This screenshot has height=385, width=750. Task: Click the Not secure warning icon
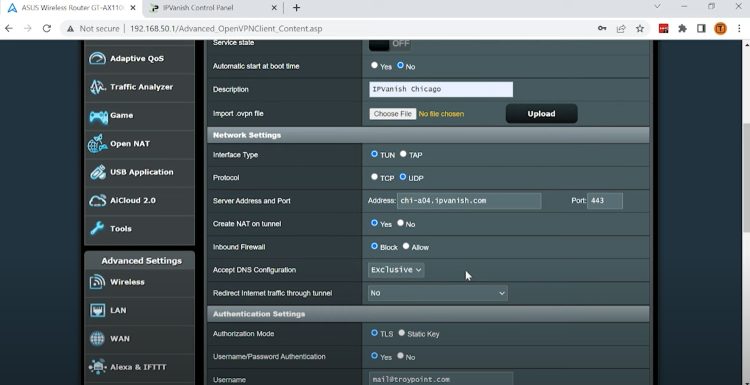pos(70,29)
